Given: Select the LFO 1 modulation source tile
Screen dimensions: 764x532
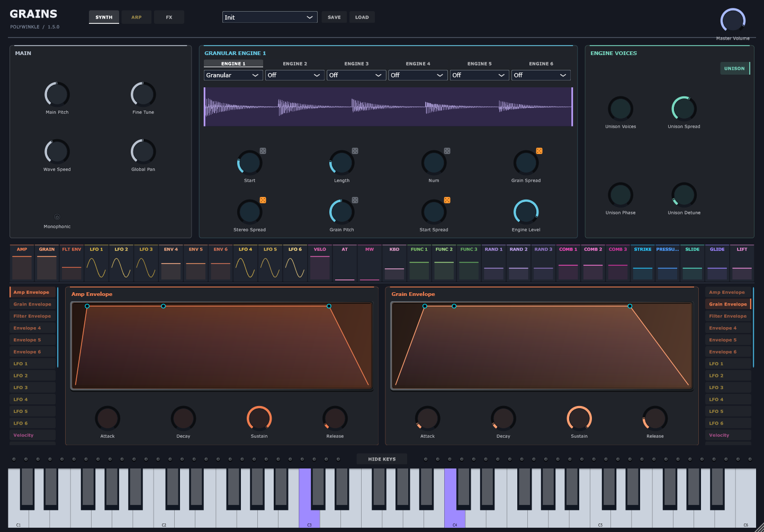Looking at the screenshot, I should pyautogui.click(x=96, y=263).
